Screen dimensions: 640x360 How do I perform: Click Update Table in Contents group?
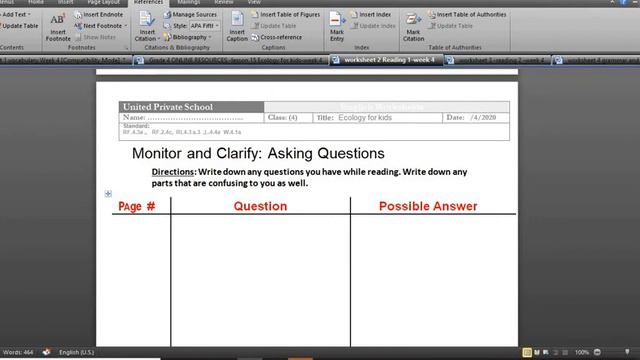19,26
